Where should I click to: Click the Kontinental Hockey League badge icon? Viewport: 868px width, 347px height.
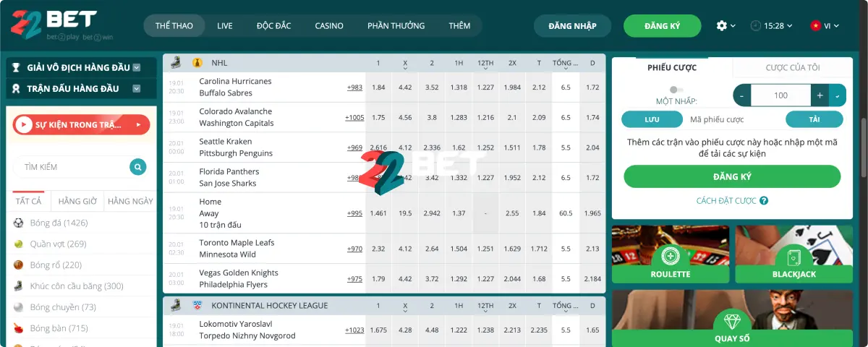click(197, 306)
